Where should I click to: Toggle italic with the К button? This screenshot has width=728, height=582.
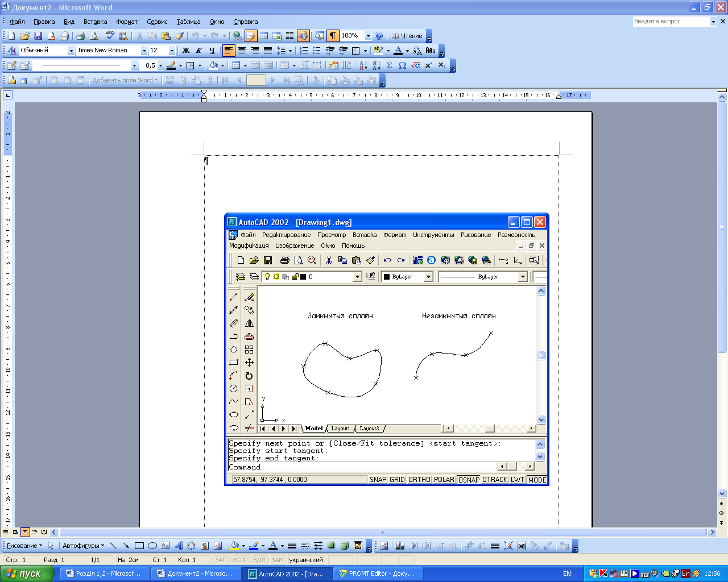(x=198, y=51)
